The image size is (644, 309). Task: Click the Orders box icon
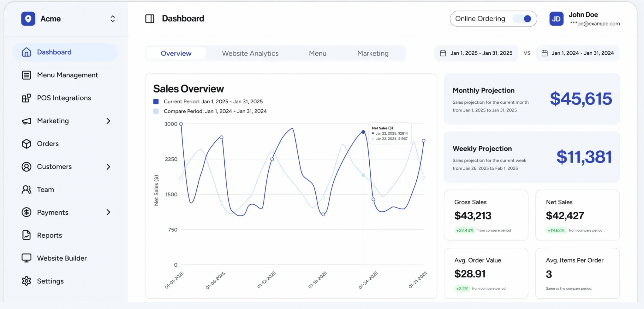[x=27, y=144]
